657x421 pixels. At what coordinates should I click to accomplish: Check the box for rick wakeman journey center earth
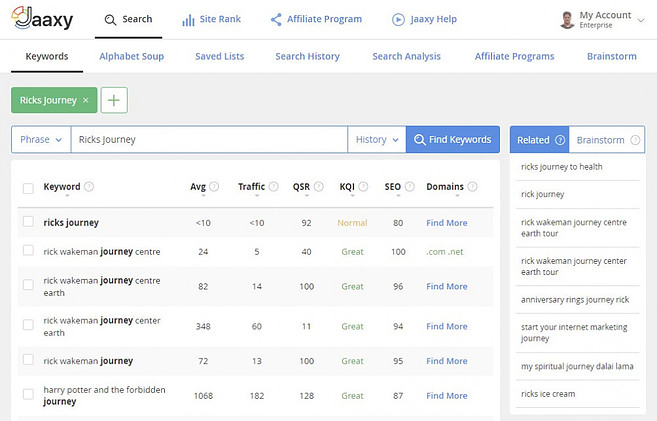click(x=28, y=325)
